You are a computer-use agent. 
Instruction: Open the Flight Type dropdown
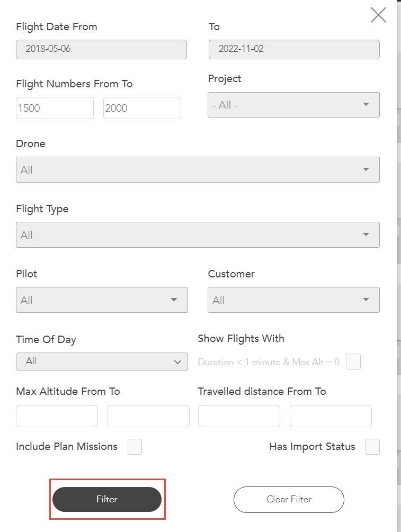tap(198, 235)
